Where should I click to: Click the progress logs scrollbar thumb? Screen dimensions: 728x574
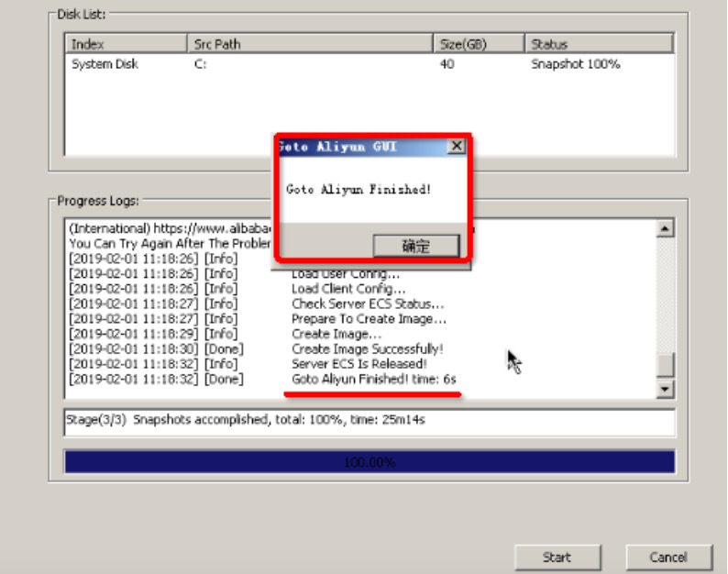(x=665, y=365)
